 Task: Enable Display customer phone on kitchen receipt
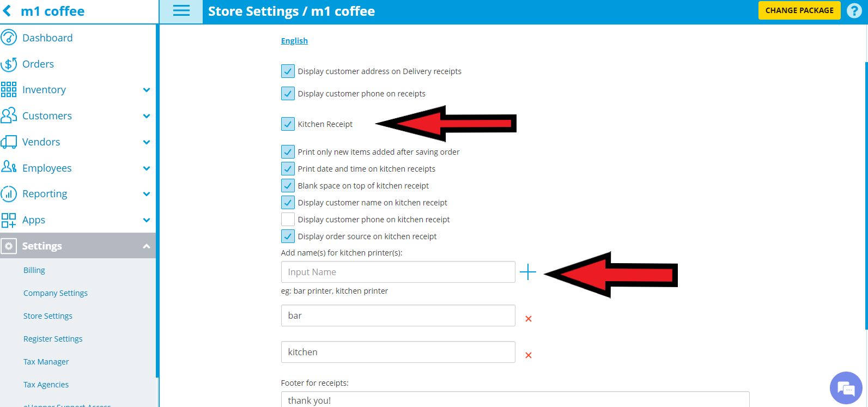pyautogui.click(x=288, y=220)
